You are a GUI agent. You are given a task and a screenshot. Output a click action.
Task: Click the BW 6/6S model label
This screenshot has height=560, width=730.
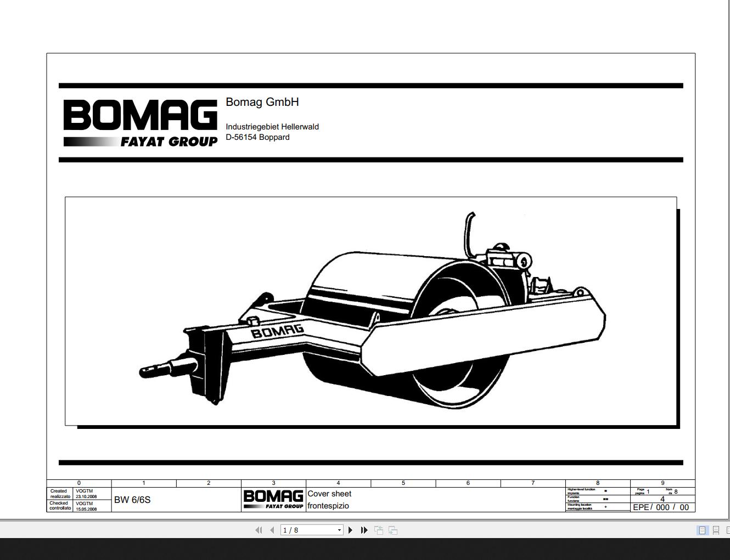tap(133, 500)
